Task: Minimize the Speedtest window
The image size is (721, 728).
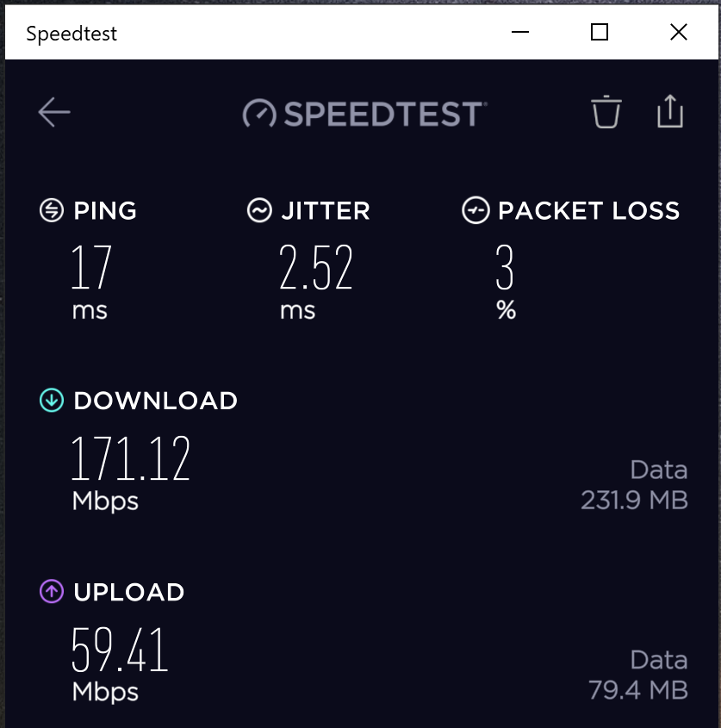Action: click(x=520, y=33)
